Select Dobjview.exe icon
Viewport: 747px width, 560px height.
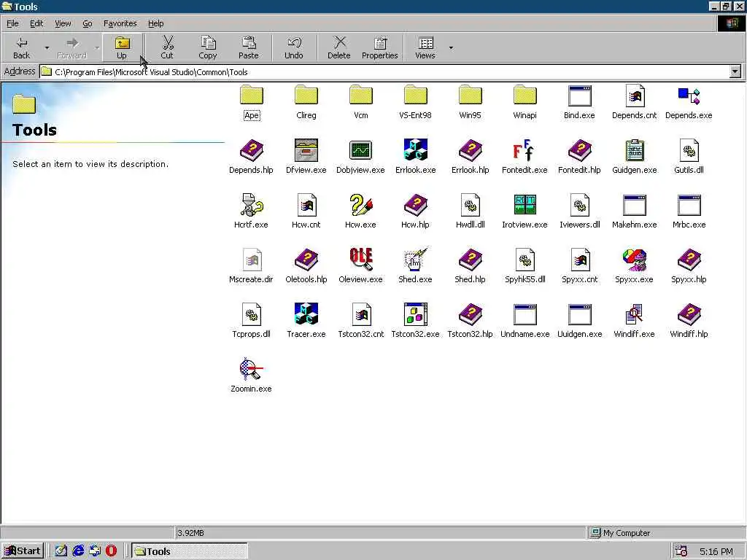click(360, 150)
